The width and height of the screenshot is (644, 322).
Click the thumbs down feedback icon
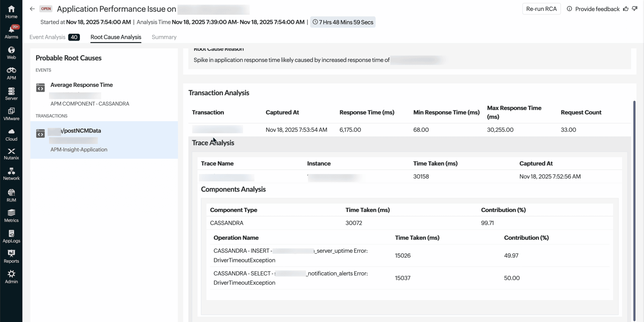635,9
